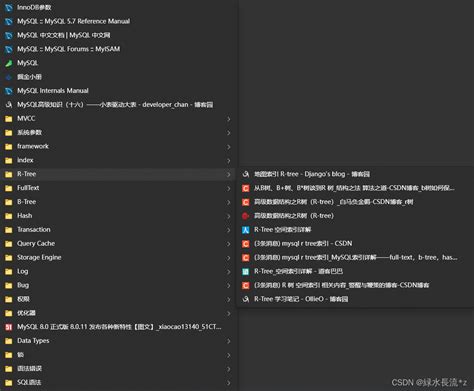Click the green leaf icon beside MySQL
This screenshot has height=391, width=474.
pyautogui.click(x=9, y=63)
